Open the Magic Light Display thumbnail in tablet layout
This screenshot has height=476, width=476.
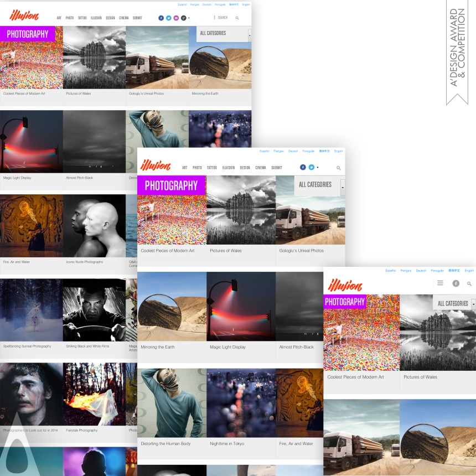click(241, 306)
